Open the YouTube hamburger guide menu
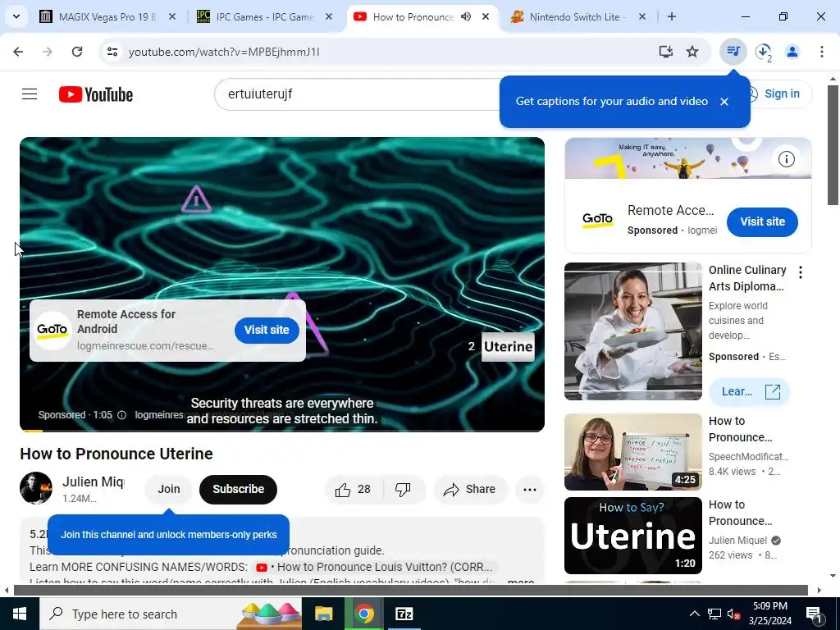Image resolution: width=840 pixels, height=630 pixels. point(30,94)
